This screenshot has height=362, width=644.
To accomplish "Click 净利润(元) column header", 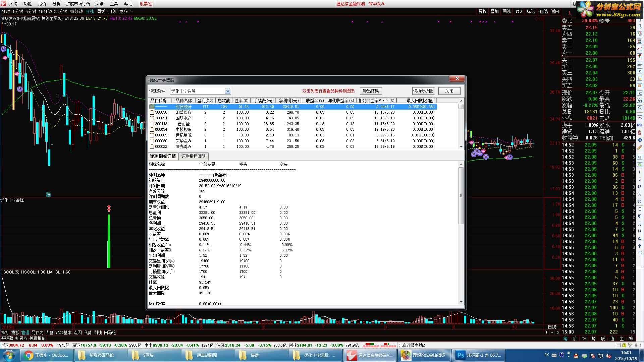I will tap(288, 101).
